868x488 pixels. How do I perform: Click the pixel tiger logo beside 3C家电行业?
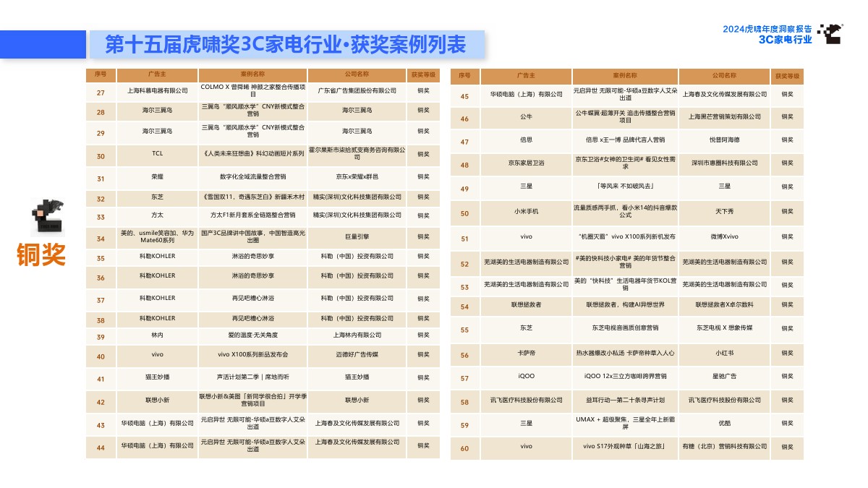coord(830,33)
